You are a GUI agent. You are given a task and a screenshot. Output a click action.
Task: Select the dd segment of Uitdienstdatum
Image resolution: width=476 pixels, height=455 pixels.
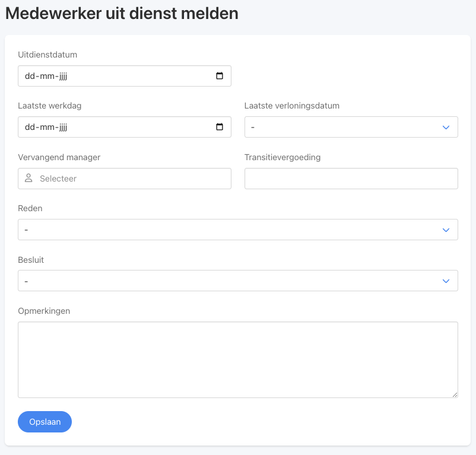coord(30,76)
